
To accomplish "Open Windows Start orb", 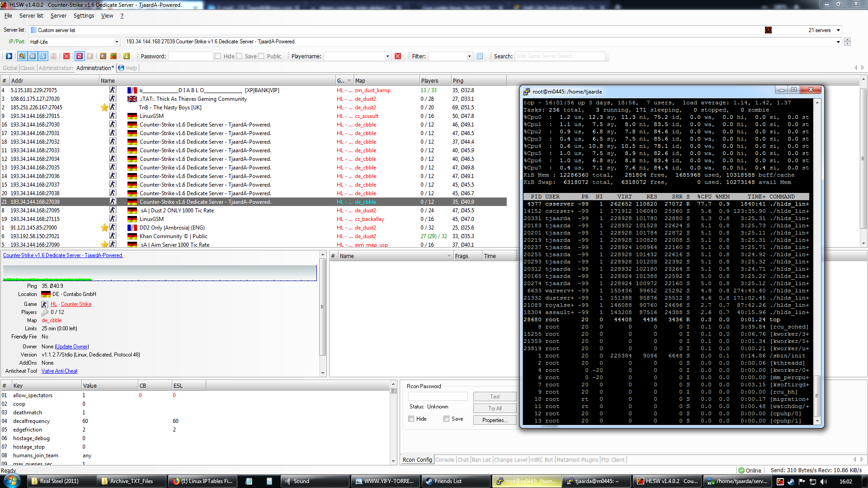I will coord(12,481).
